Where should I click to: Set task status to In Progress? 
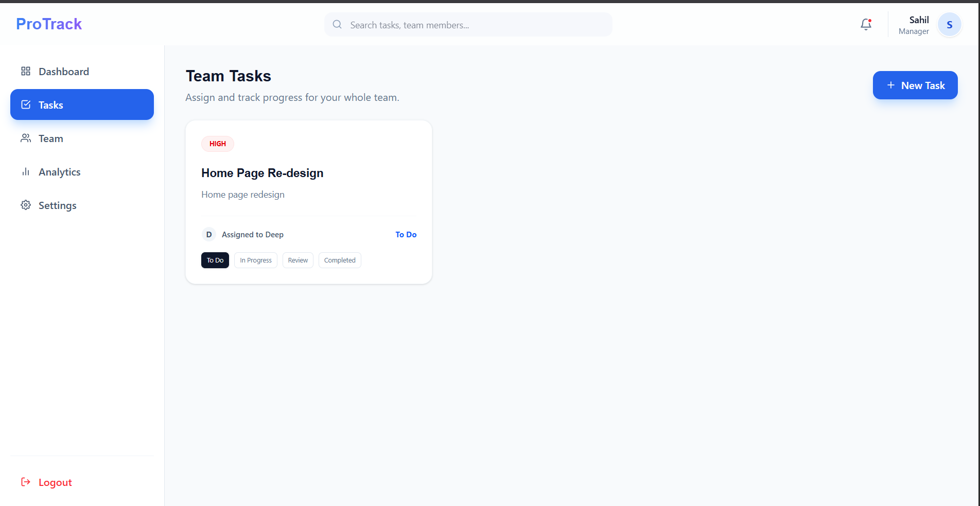pos(255,260)
